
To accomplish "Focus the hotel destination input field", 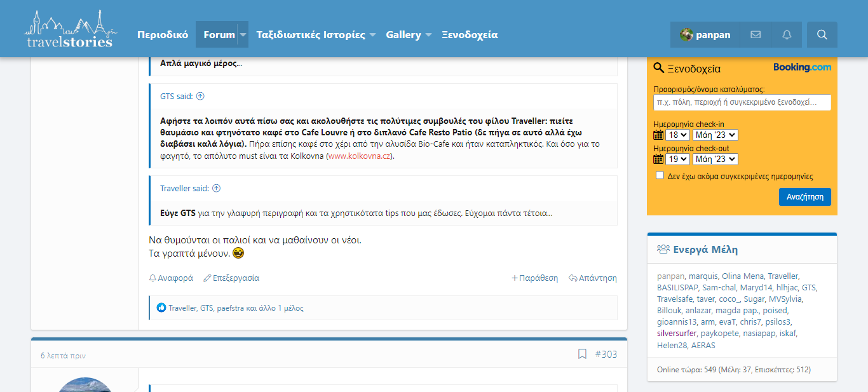I will pyautogui.click(x=742, y=102).
